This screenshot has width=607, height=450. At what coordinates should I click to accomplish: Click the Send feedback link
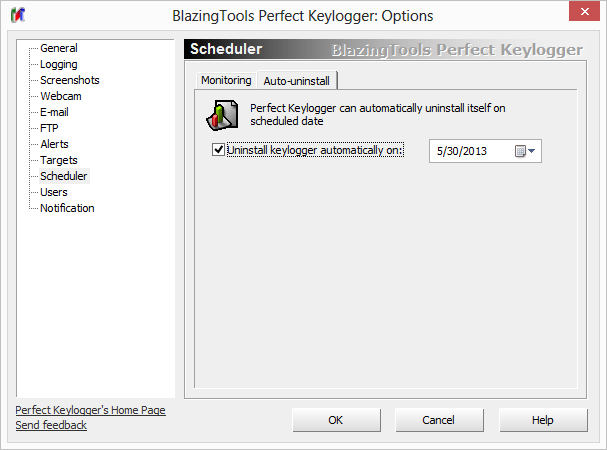[51, 425]
